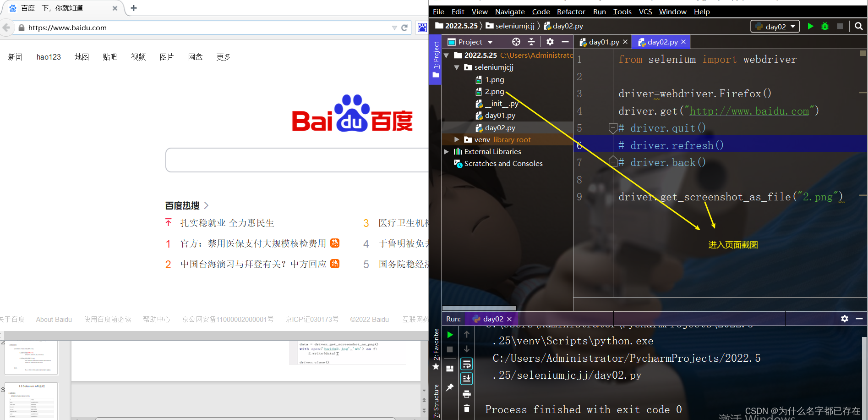Viewport: 868px width, 420px height.
Task: Close the Baidu browser tab
Action: pos(115,8)
